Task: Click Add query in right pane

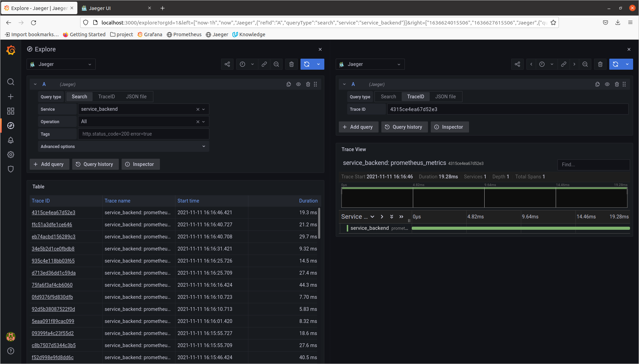Action: pos(358,127)
